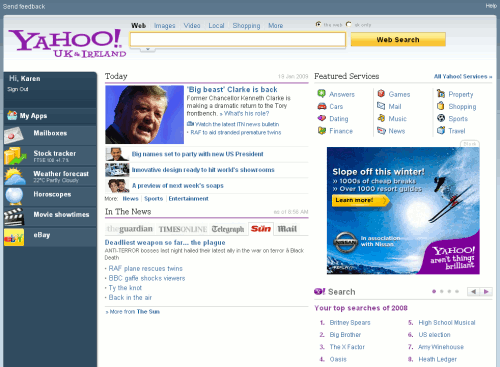Click Learn more! in the ski ad
The height and width of the screenshot is (367, 500).
coord(360,200)
